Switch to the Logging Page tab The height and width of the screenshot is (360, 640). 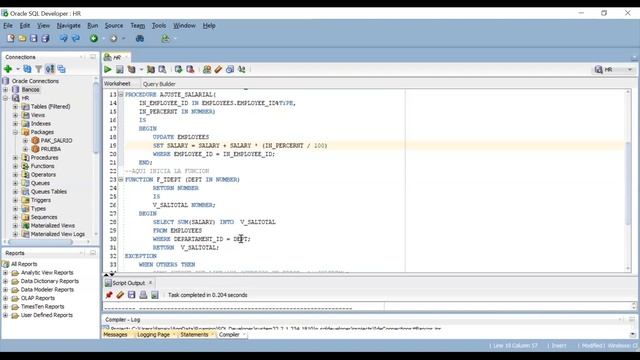tap(153, 334)
